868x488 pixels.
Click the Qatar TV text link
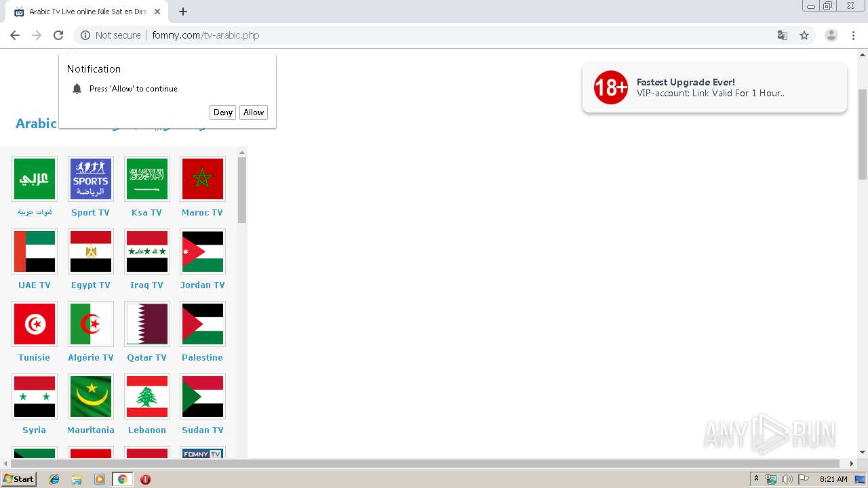coord(146,357)
